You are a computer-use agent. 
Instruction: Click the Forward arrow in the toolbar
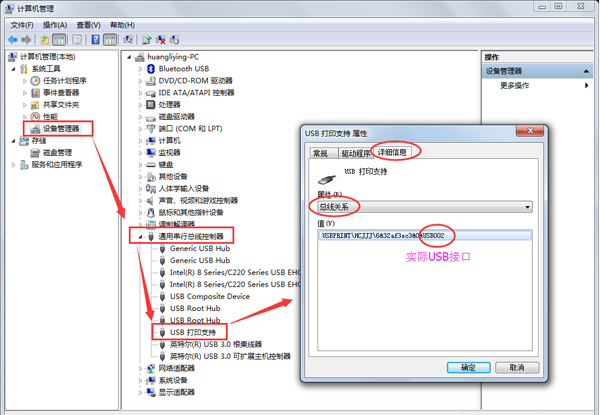point(26,40)
